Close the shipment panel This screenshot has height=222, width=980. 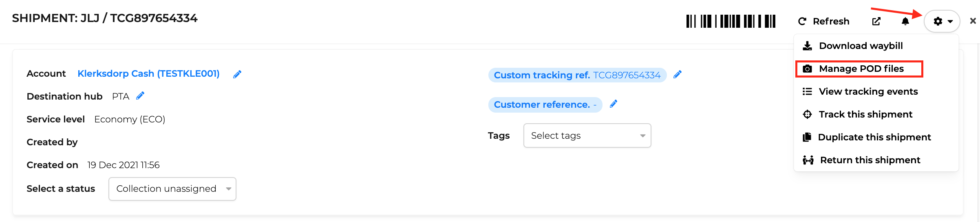pyautogui.click(x=973, y=21)
